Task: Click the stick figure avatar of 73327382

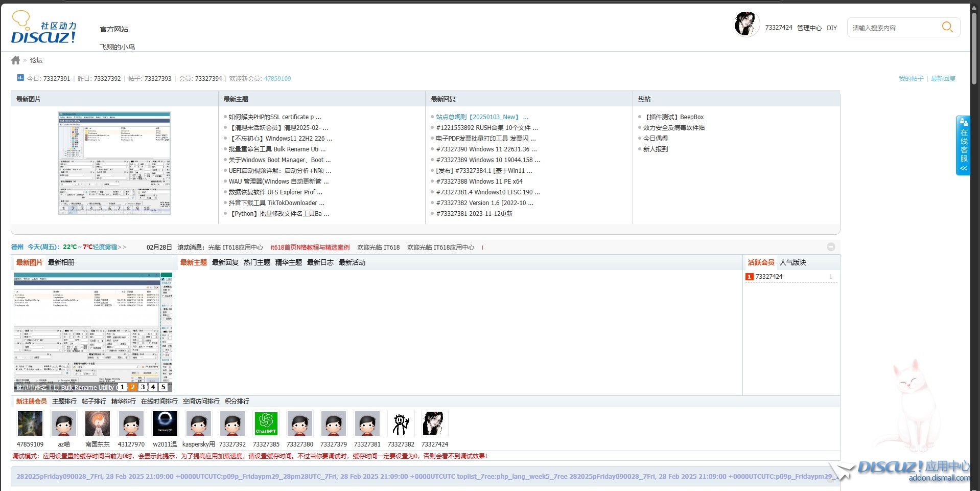Action: (x=401, y=423)
